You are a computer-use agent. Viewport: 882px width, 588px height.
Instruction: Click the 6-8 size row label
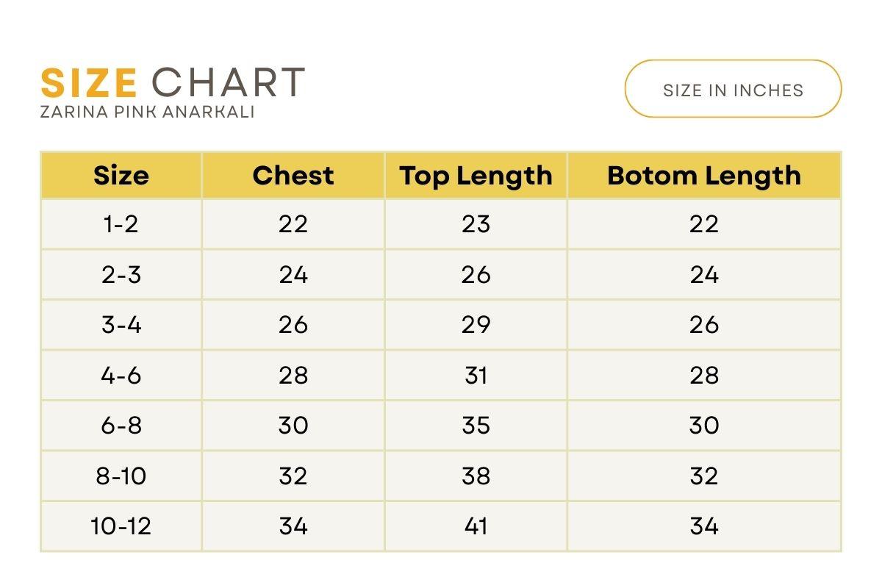click(x=121, y=426)
